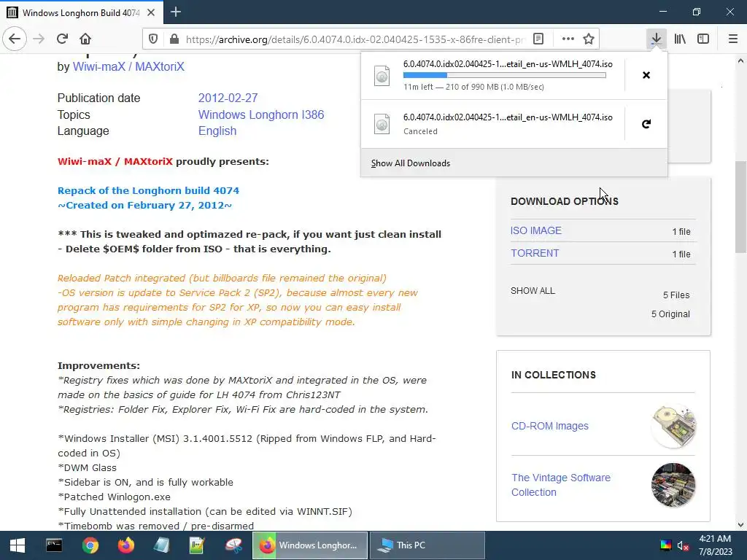Click the colorful display tray icon
747x560 pixels.
[665, 545]
